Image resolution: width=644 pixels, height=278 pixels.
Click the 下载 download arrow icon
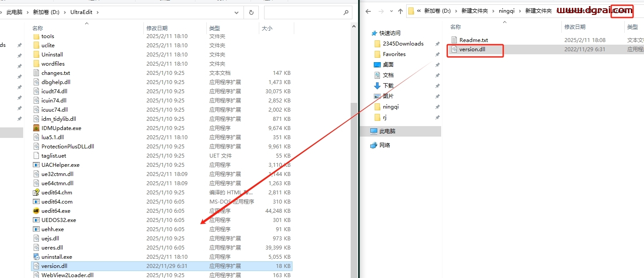(377, 86)
